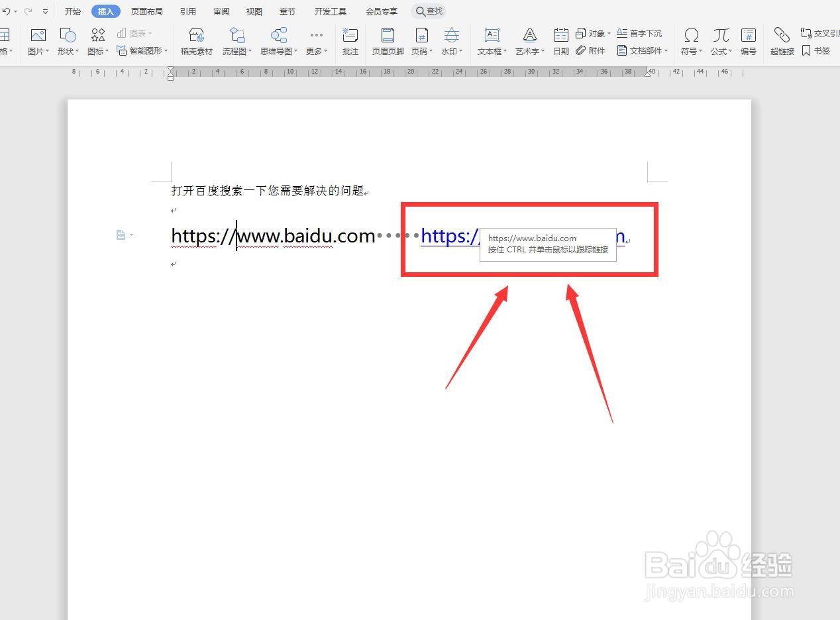Click the greyed 图表 chart button
The height and width of the screenshot is (620, 840).
[134, 33]
